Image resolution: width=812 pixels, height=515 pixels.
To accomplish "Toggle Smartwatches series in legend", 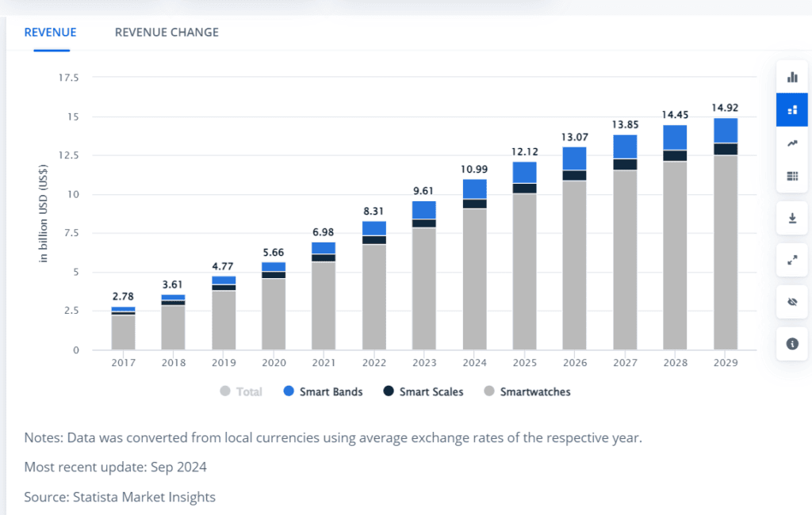I will [527, 391].
